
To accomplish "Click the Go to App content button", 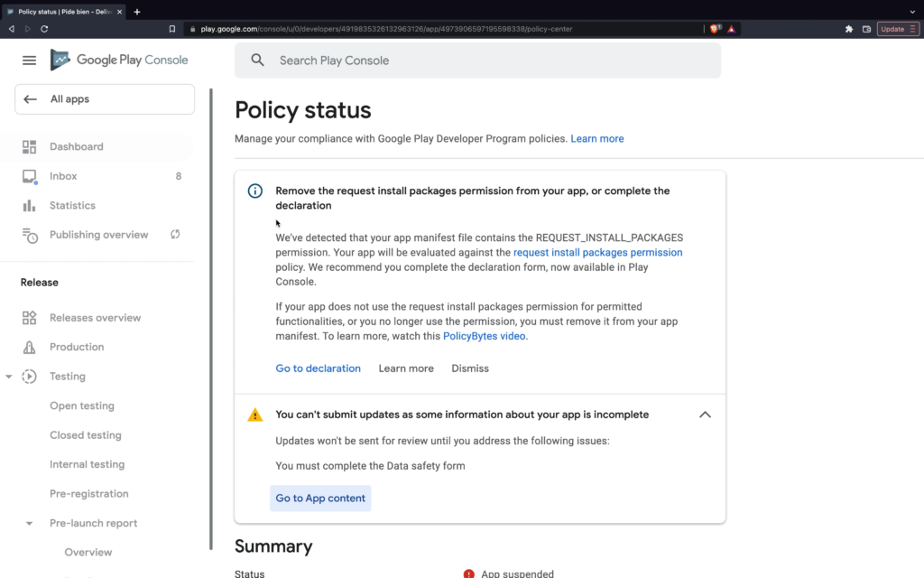I will (320, 499).
